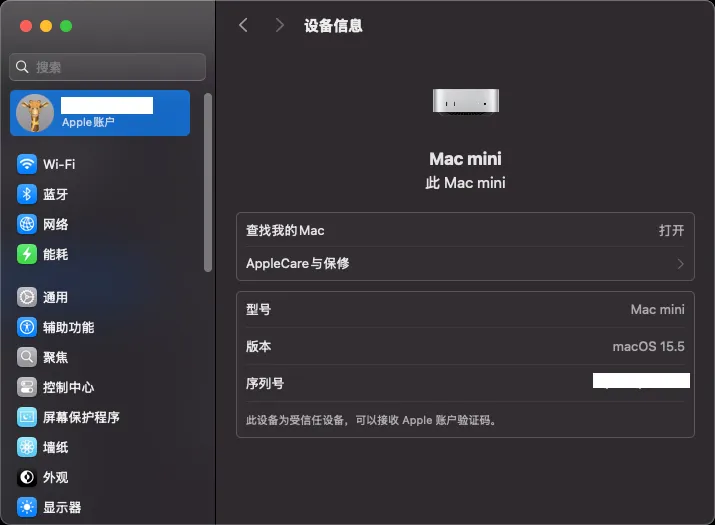Choose 网络 in the sidebar
715x525 pixels.
click(56, 224)
